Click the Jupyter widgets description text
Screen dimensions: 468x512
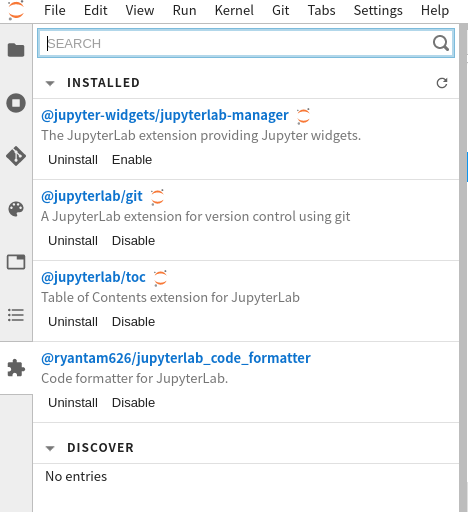point(201,136)
